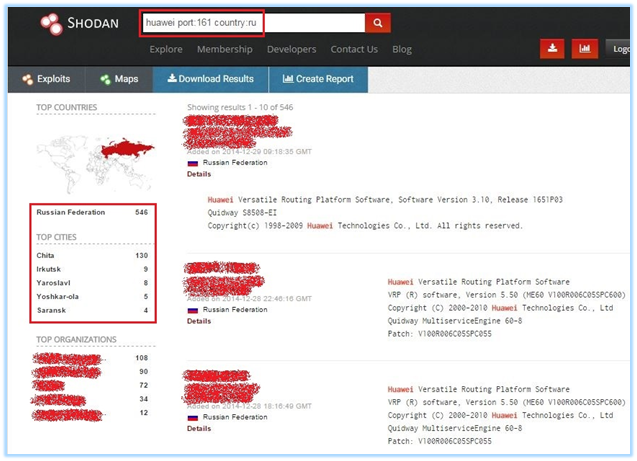Open Details of result added 2014-12-28 22:46
Viewport: 637px width, 461px height.
click(199, 321)
